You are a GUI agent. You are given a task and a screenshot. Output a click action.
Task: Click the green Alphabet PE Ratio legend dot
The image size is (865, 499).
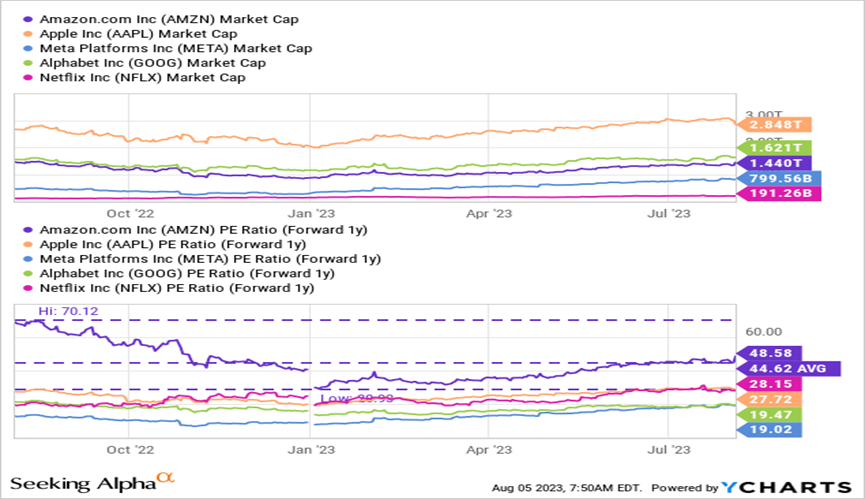point(28,274)
